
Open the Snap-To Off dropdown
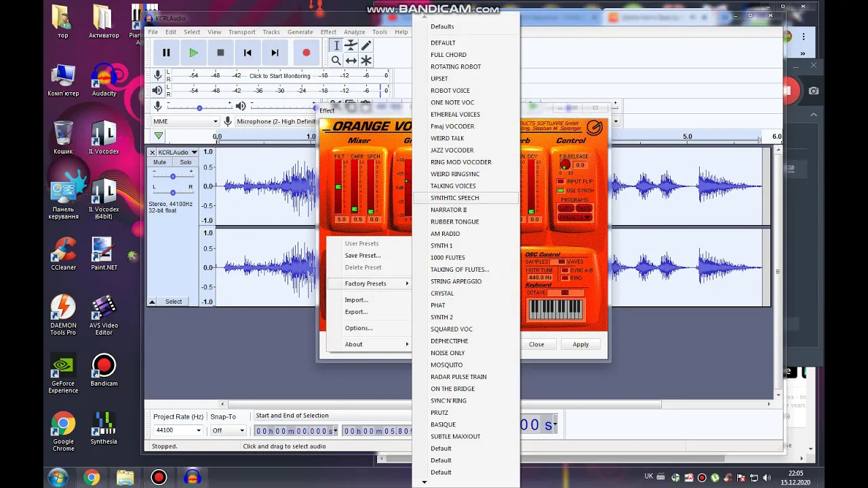coord(228,430)
